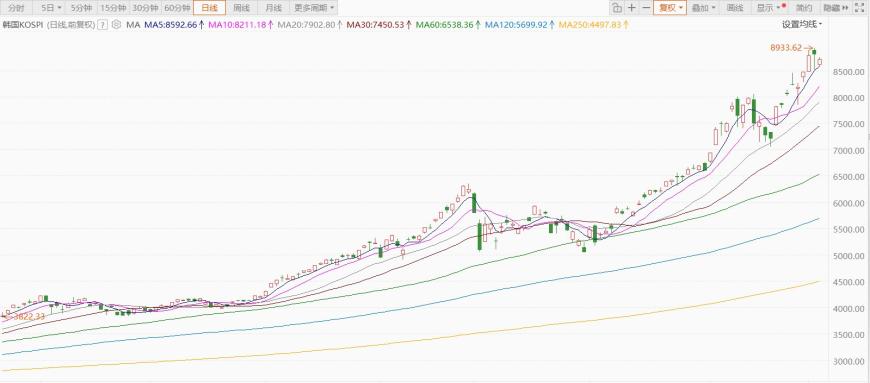870x383 pixels.
Task: Select 5分钟 period tab
Action: [x=81, y=8]
